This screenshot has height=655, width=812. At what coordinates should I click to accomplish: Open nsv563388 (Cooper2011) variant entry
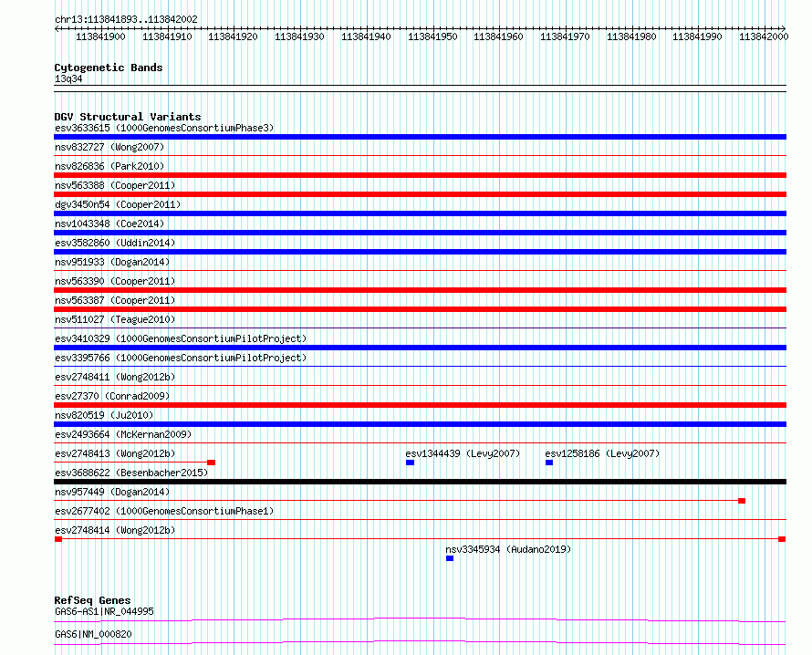click(115, 185)
